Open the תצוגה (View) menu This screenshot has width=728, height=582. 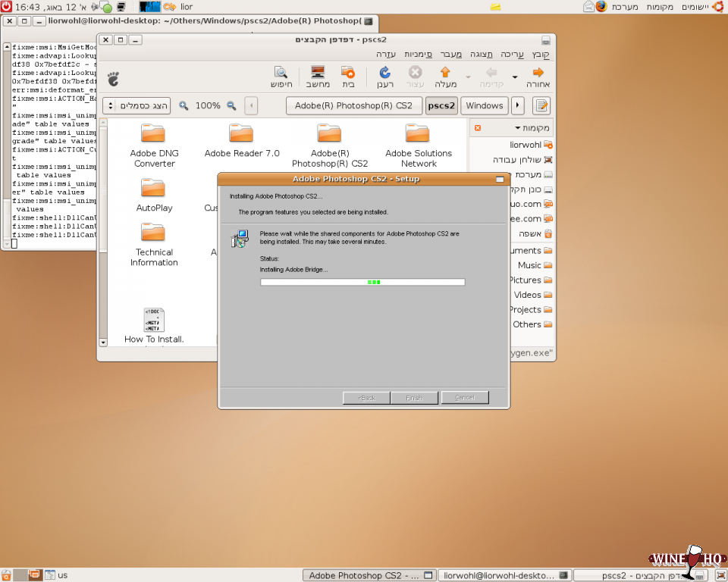pos(481,55)
